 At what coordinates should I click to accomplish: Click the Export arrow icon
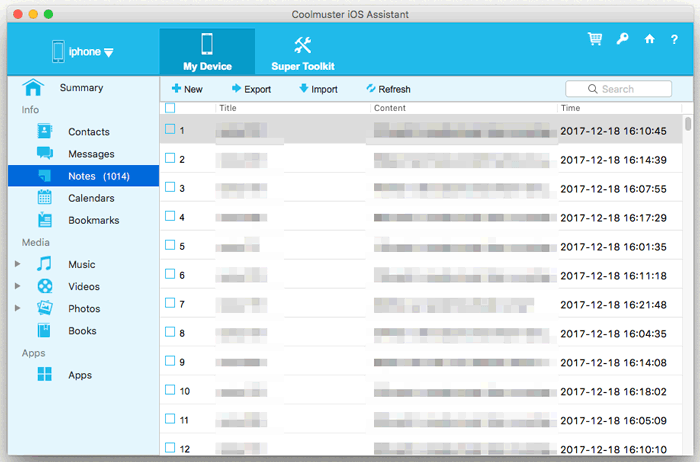(x=236, y=88)
